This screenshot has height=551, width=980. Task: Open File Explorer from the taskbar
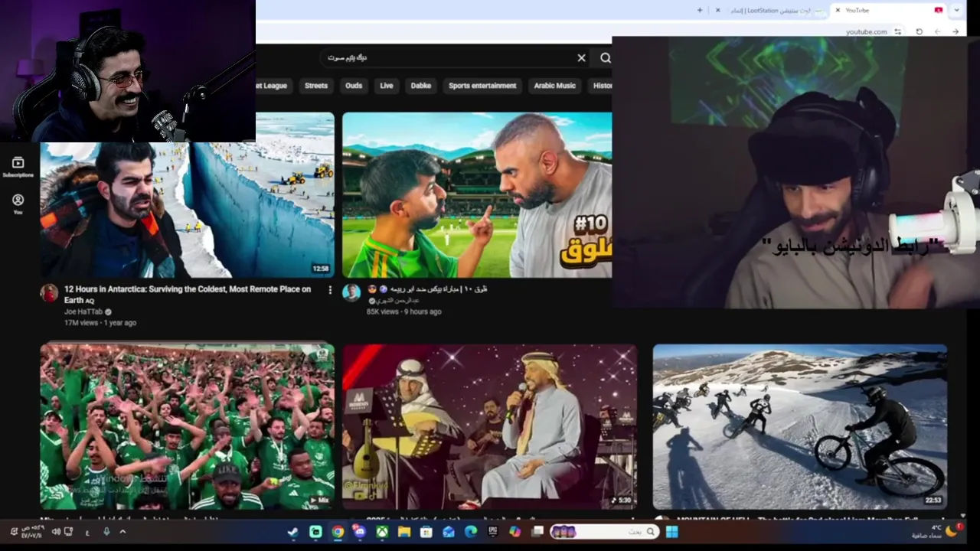click(404, 531)
